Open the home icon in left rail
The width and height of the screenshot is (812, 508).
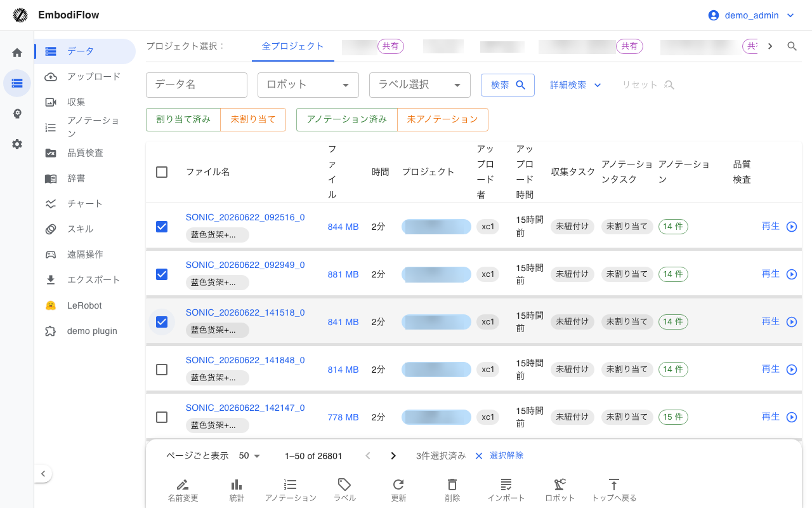pos(17,53)
